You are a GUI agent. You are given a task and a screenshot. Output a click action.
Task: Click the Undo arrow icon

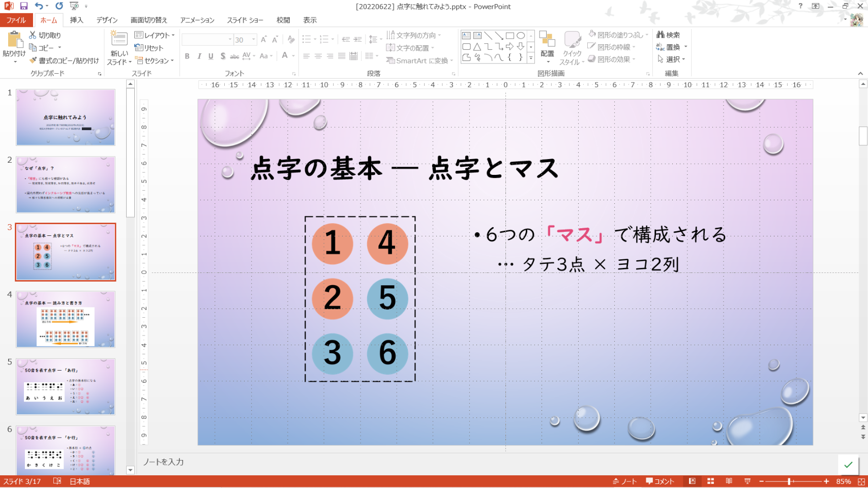point(39,6)
